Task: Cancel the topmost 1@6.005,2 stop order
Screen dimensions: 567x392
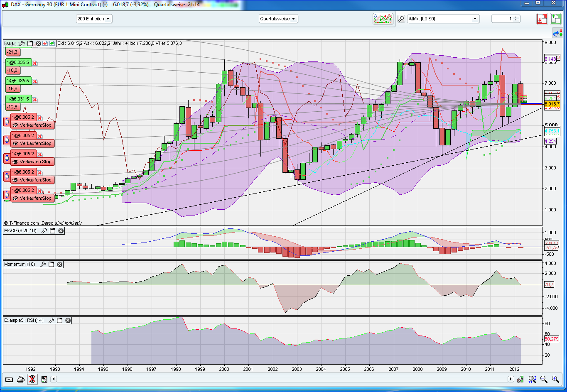Action: pyautogui.click(x=40, y=118)
